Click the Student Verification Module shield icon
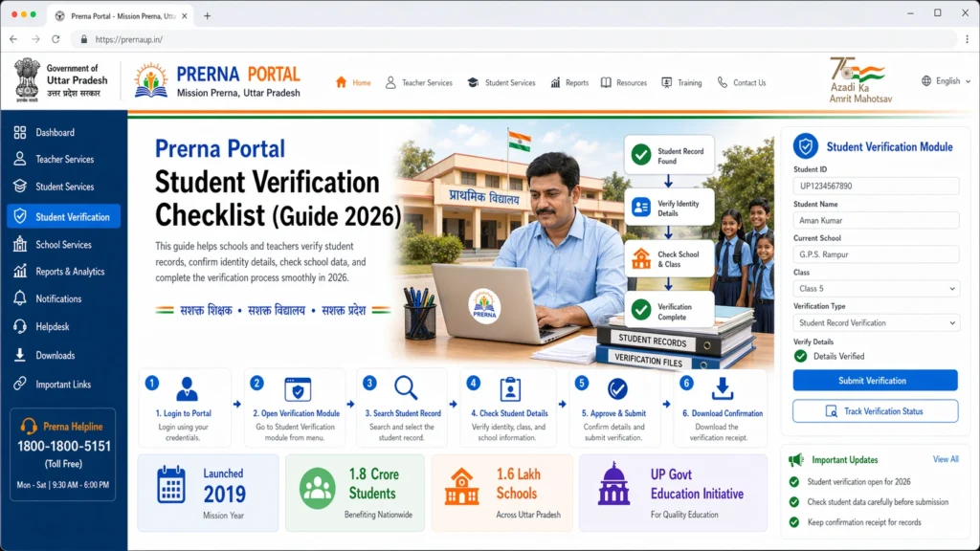The width and height of the screenshot is (980, 551). pyautogui.click(x=806, y=146)
